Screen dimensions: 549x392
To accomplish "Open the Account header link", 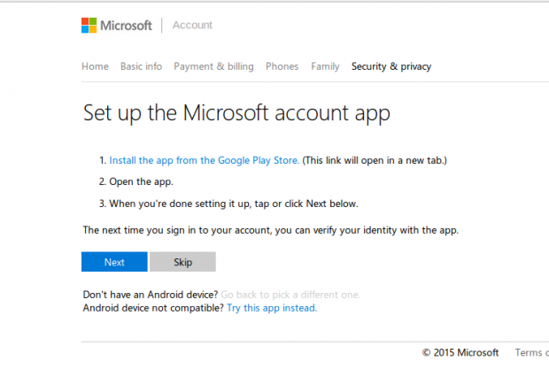I will pos(192,26).
